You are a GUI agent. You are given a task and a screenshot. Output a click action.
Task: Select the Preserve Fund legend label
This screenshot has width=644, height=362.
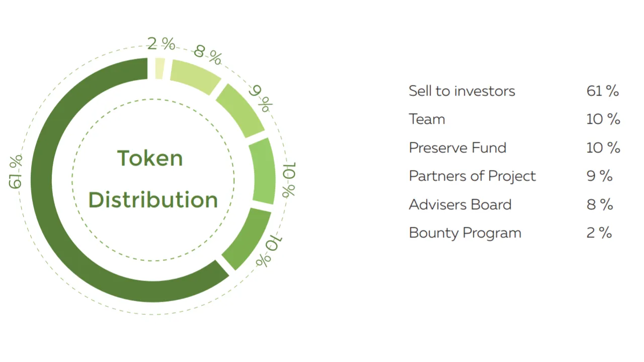pyautogui.click(x=457, y=148)
